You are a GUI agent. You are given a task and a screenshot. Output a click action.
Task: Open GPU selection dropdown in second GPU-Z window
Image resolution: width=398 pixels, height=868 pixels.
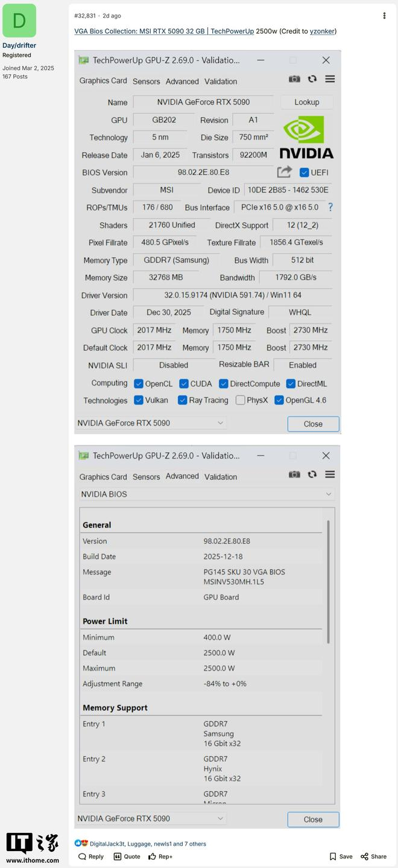click(x=151, y=819)
